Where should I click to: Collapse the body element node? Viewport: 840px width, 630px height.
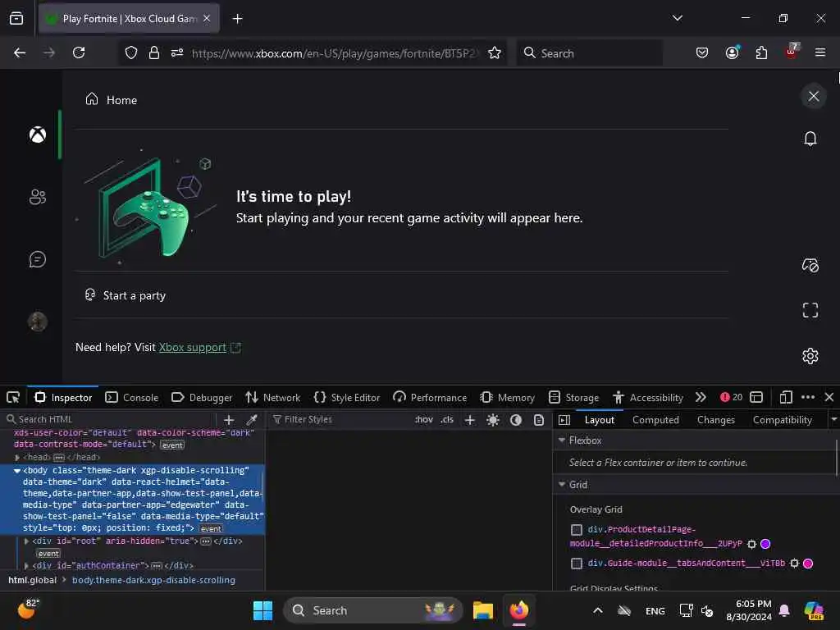(17, 470)
